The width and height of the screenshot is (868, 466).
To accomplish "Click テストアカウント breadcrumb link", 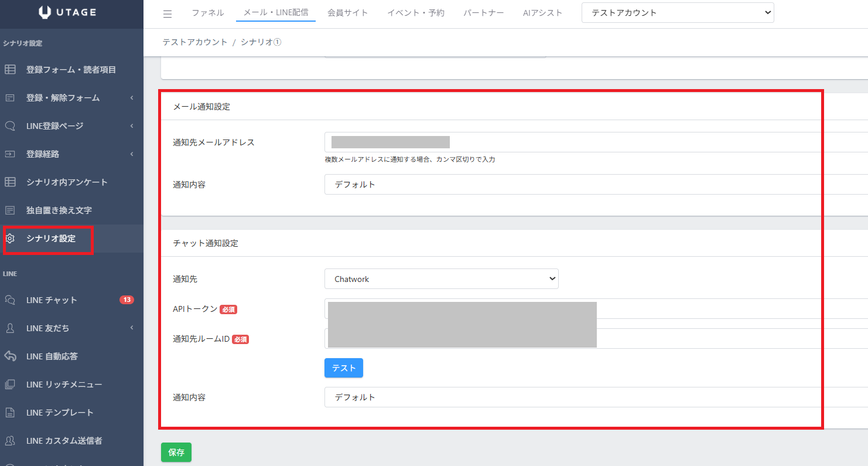I will pyautogui.click(x=195, y=42).
